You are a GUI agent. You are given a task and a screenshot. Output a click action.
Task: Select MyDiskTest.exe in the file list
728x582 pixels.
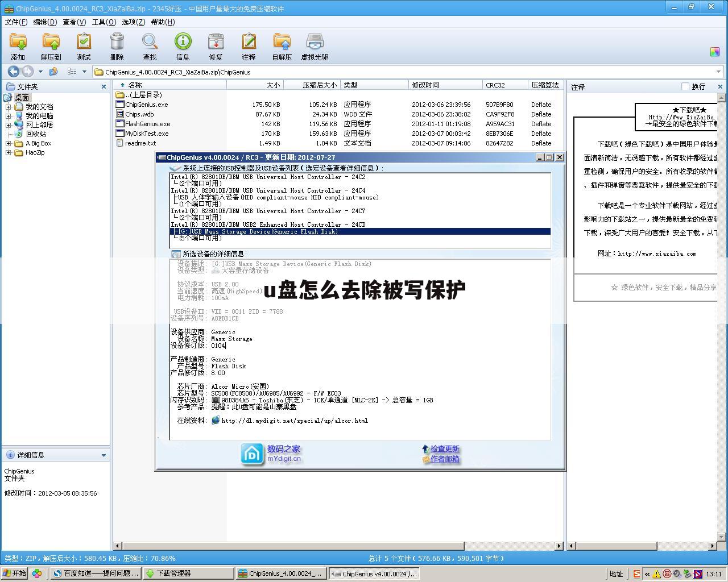point(147,134)
